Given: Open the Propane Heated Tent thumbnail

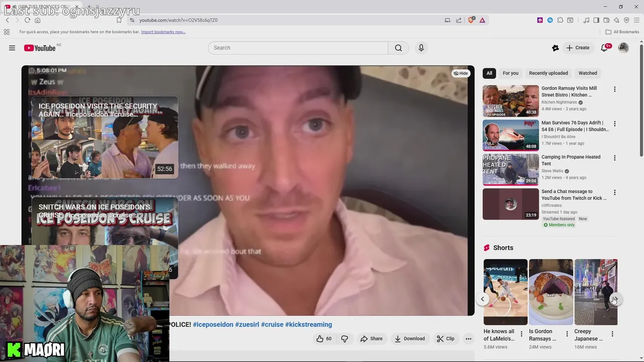Looking at the screenshot, I should point(511,169).
